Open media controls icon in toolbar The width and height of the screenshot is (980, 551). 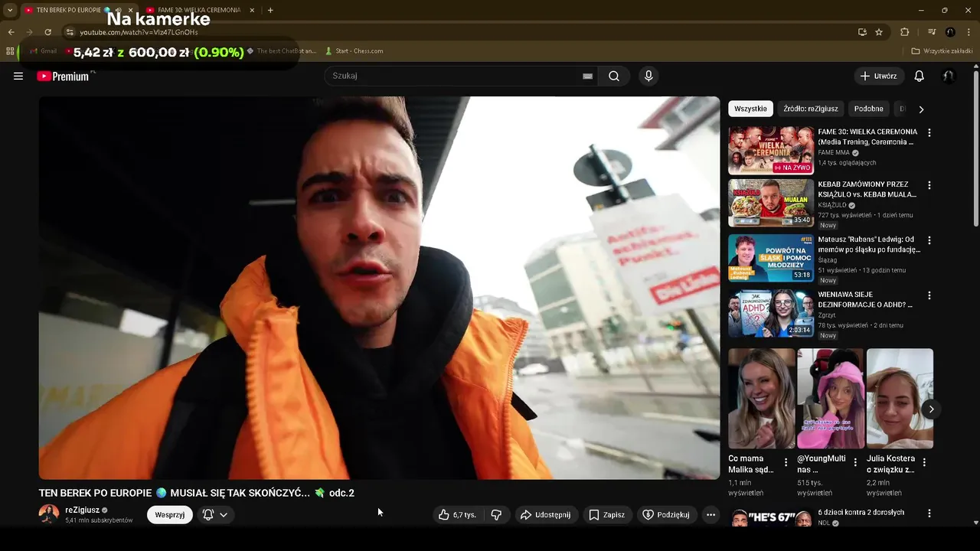[932, 32]
